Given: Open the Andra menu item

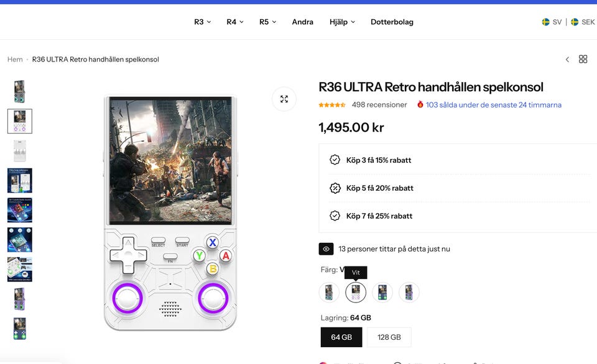Looking at the screenshot, I should 303,22.
